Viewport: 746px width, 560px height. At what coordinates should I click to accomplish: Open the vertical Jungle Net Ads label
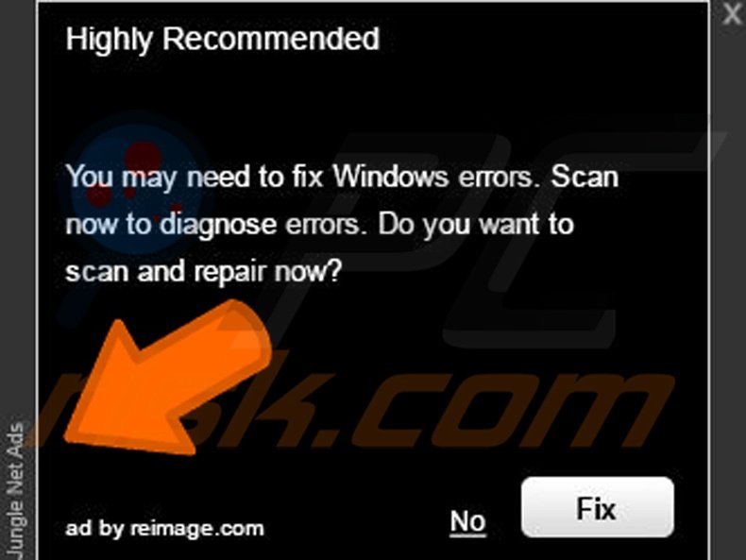[16, 491]
